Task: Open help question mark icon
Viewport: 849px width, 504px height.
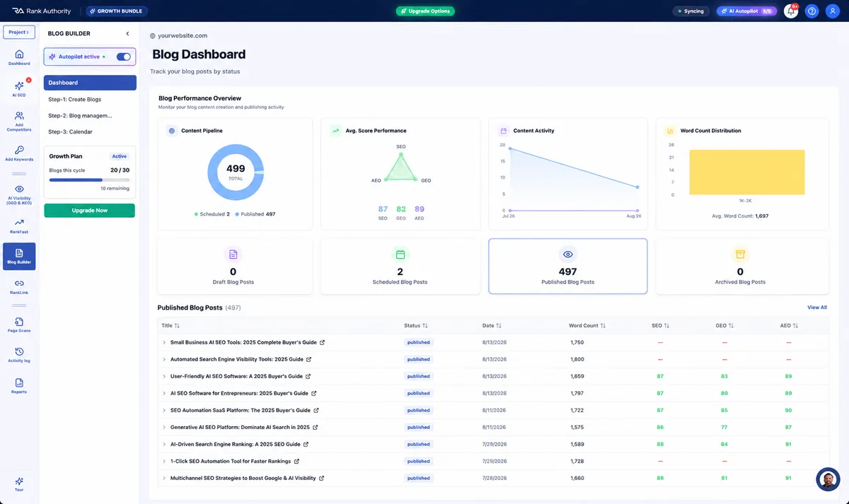Action: coord(812,11)
